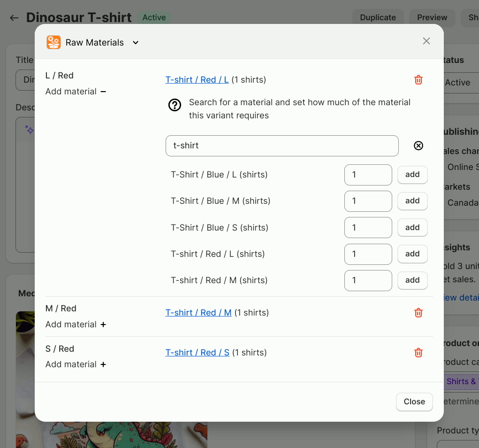Add T-shirt / Red / M search result
Screen dimensions: 479x448
click(x=412, y=280)
